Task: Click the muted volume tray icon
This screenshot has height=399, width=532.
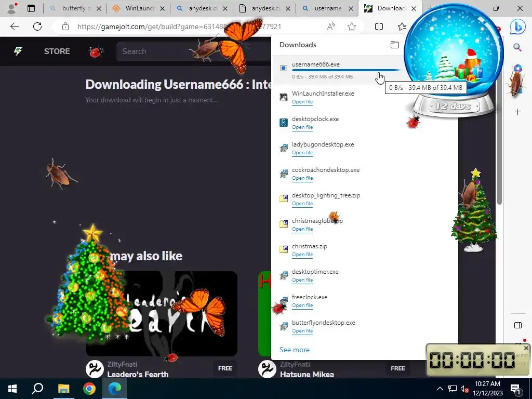Action: point(464,389)
